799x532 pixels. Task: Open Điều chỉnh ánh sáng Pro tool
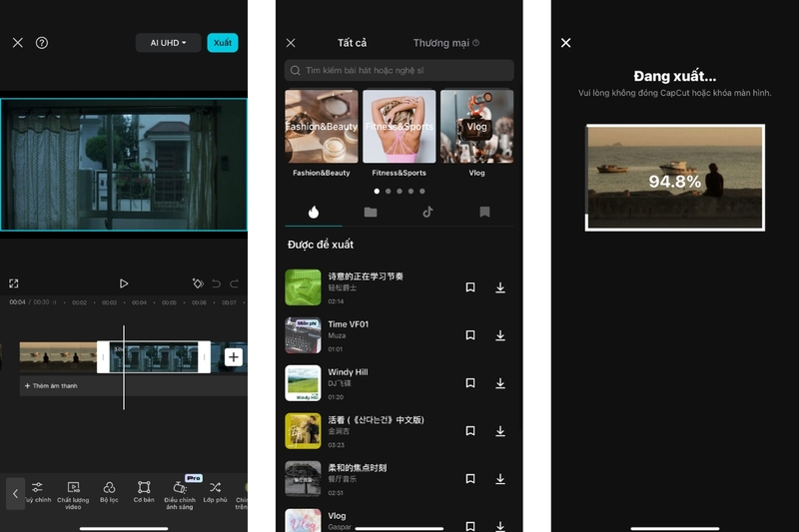[180, 495]
